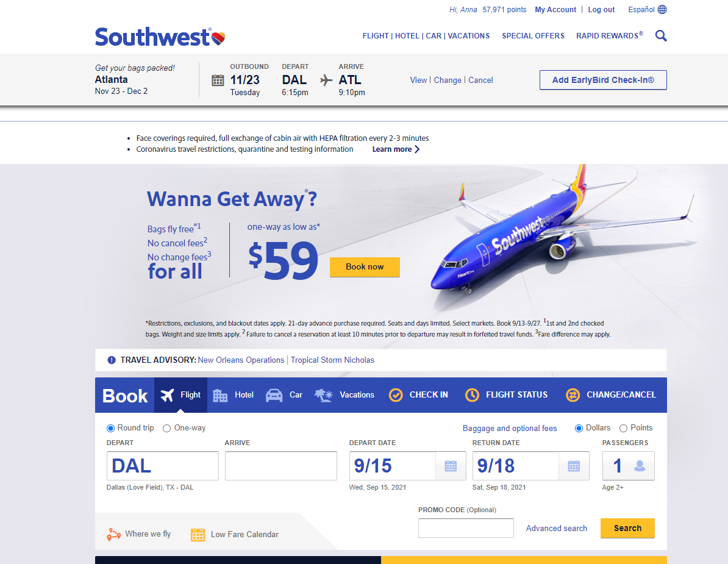Click the Arrive airport input field

click(281, 466)
